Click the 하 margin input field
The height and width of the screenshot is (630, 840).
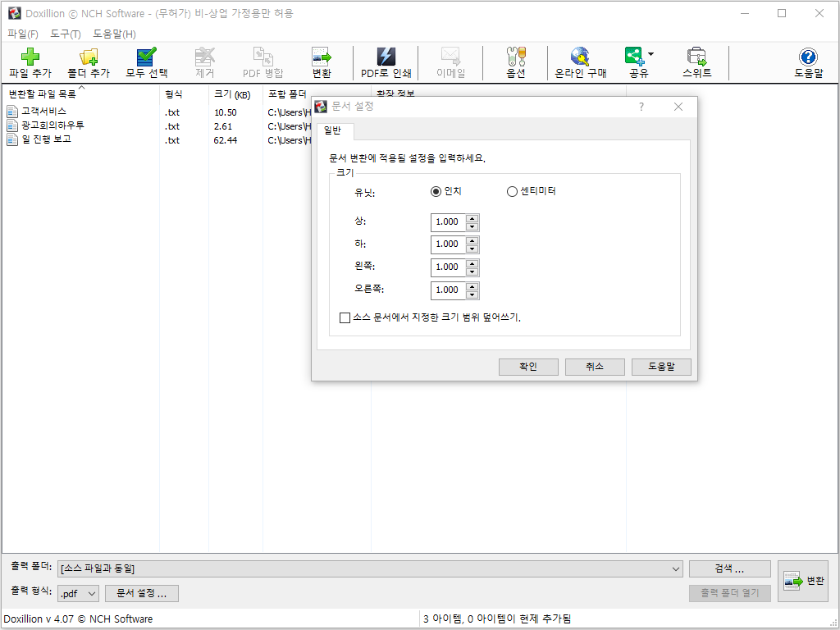[449, 244]
